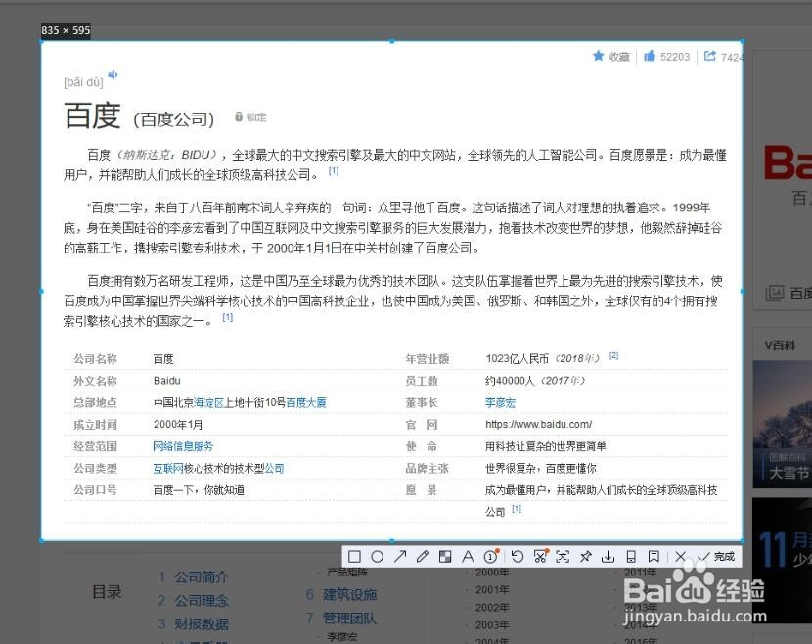The width and height of the screenshot is (812, 644).
Task: Open the 李彦宏 chairman link
Action: point(500,402)
